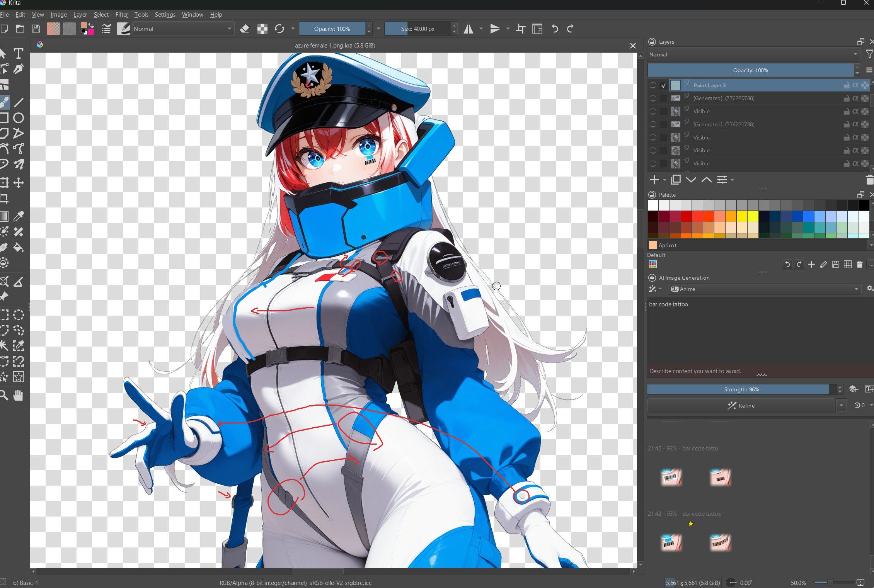Open the Anime style dropdown
Screen dimensions: 874x588
(765, 289)
